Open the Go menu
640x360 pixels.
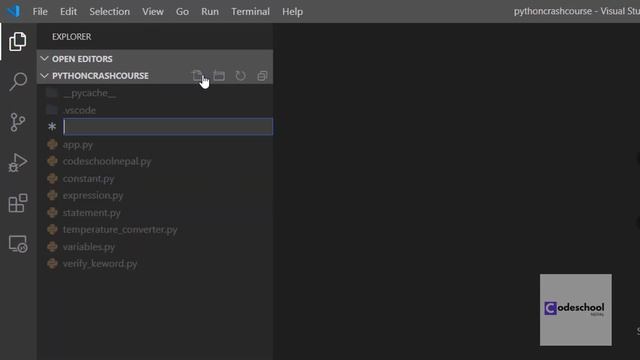182,11
